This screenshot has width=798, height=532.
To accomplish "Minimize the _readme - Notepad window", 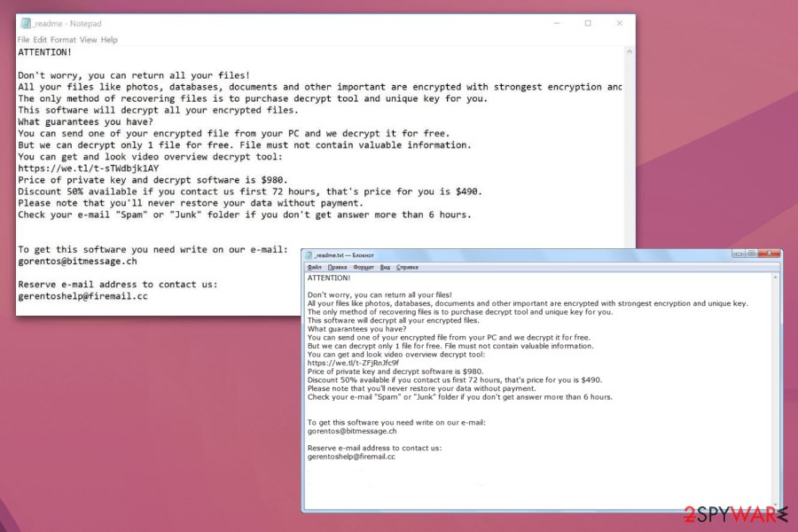I will point(557,23).
